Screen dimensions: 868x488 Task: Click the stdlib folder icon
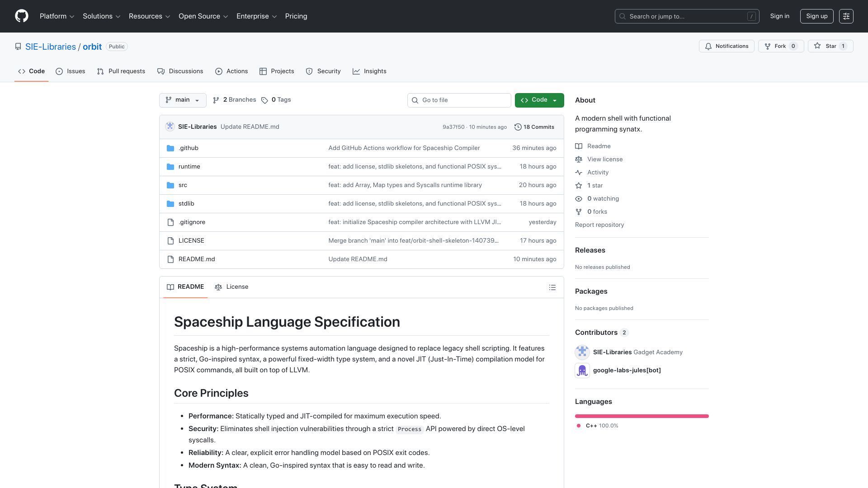pos(170,204)
